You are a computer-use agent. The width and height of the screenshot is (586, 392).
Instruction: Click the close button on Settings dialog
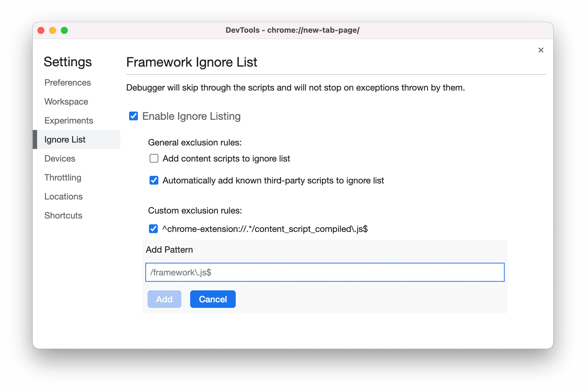pyautogui.click(x=540, y=50)
